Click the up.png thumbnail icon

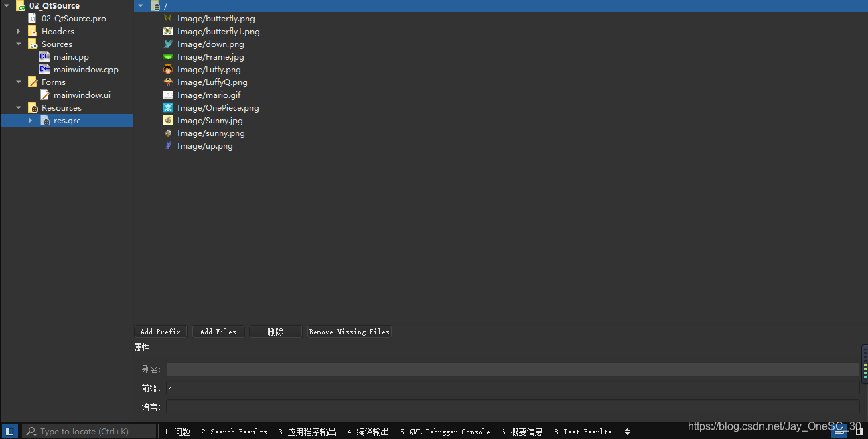(168, 145)
